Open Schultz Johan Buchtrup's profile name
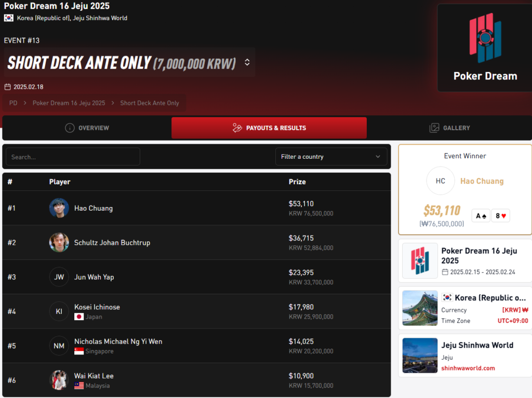Viewport: 532px width, 398px height. 112,243
